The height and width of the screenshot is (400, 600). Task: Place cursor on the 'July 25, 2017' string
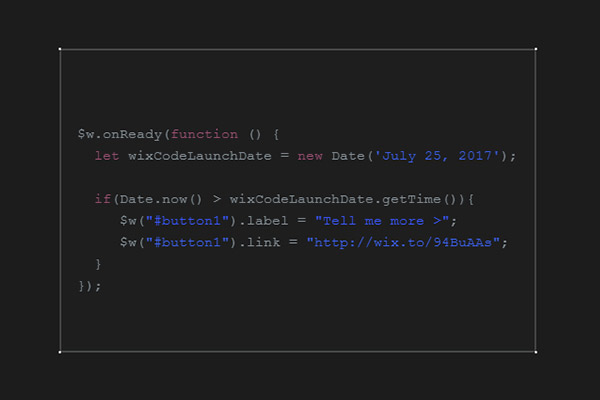[x=437, y=156]
